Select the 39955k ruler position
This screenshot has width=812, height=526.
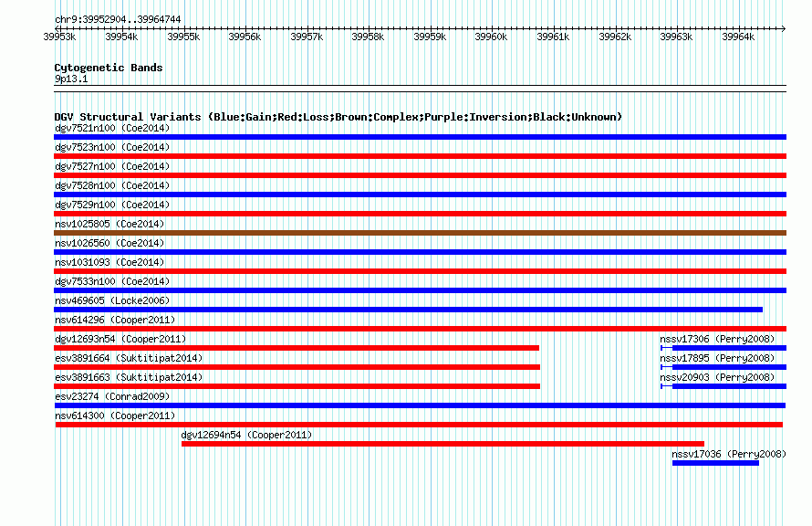183,37
